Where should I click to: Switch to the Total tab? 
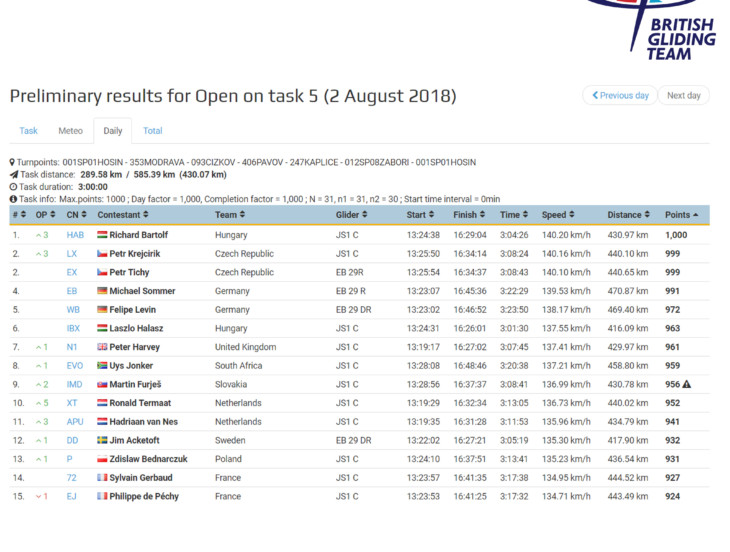(153, 131)
